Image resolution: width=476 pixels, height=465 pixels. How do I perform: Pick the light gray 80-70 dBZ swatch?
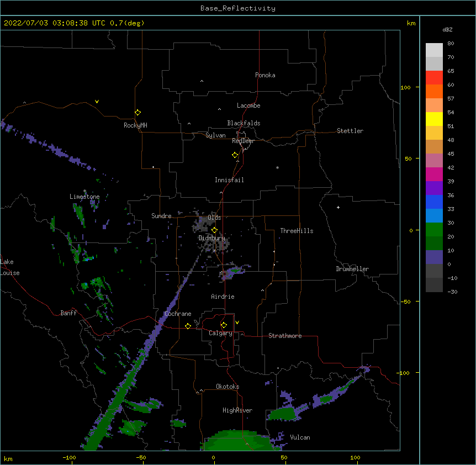(x=434, y=50)
